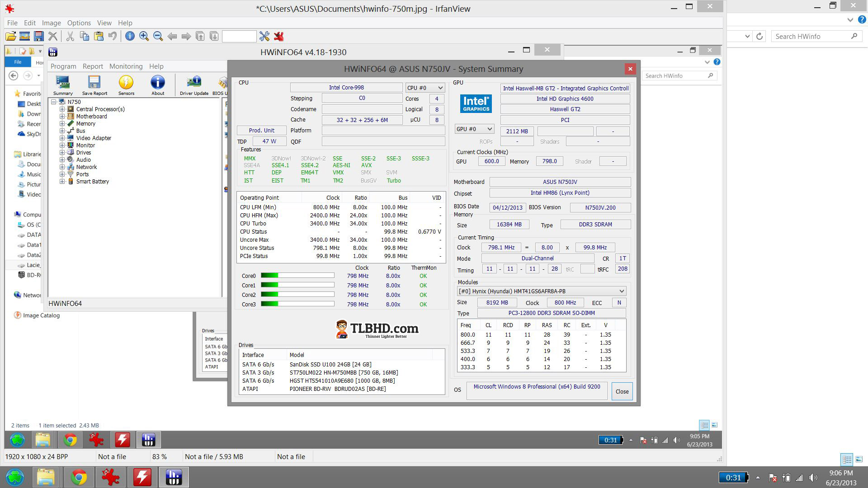The height and width of the screenshot is (488, 868).
Task: Click the Core0 load progress bar
Action: pos(297,276)
